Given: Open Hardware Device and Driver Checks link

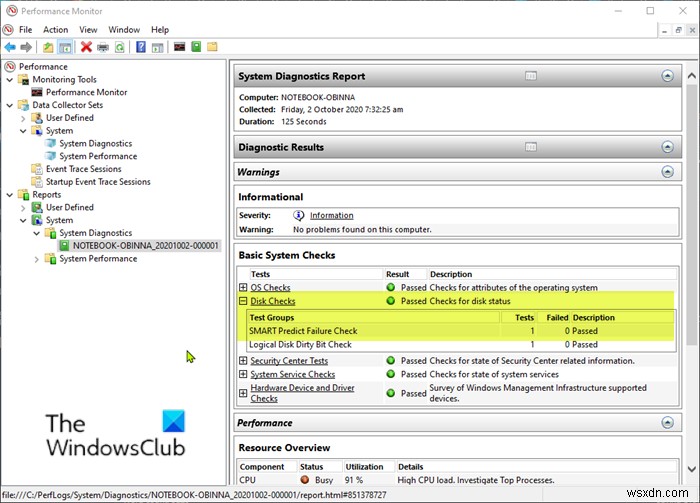Looking at the screenshot, I should click(302, 393).
